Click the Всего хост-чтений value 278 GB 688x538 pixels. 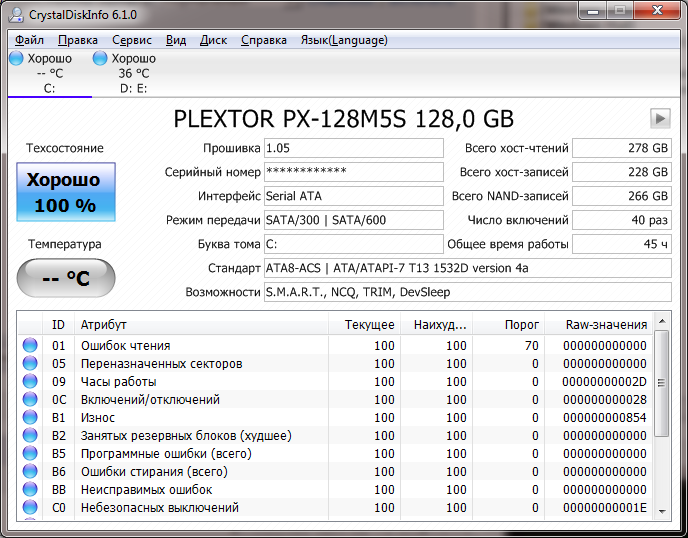tap(622, 148)
